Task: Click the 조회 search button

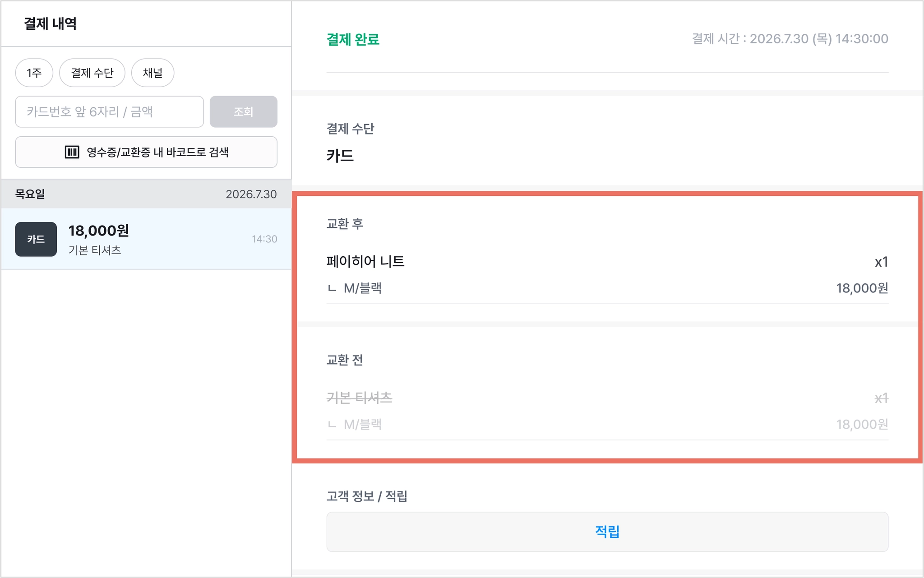Action: point(244,111)
